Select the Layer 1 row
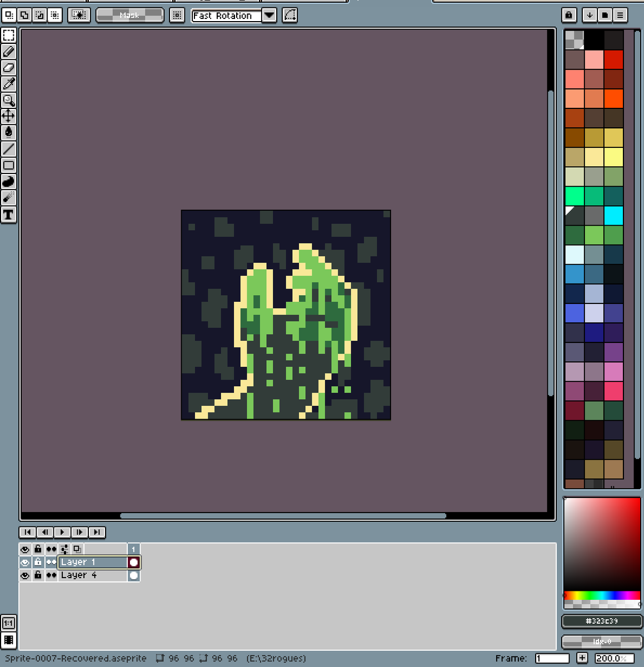 coord(93,563)
